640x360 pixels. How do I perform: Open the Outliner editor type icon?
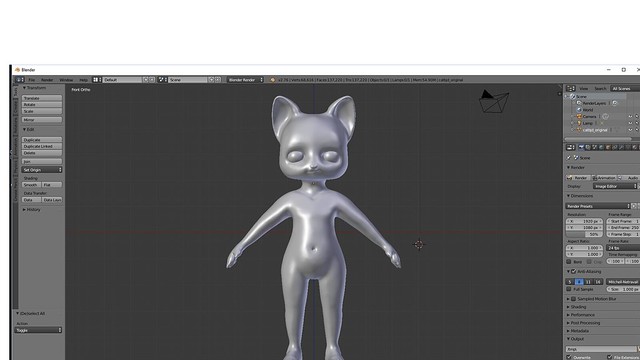[571, 89]
